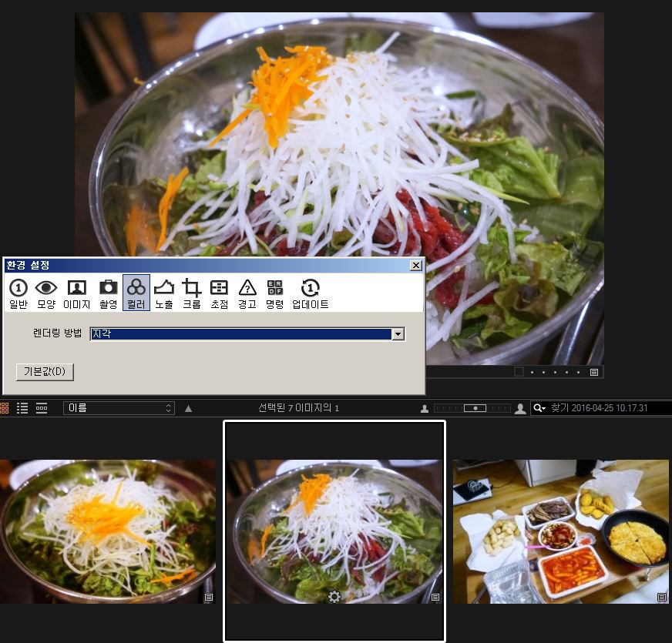
Task: Select the middle highlighted bibimbap thumbnail
Action: (x=334, y=531)
